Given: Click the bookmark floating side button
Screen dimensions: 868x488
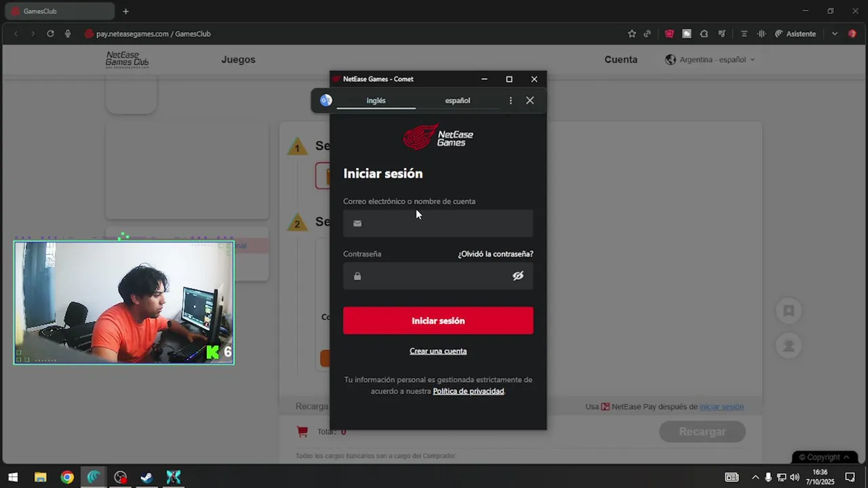Looking at the screenshot, I should [x=789, y=310].
